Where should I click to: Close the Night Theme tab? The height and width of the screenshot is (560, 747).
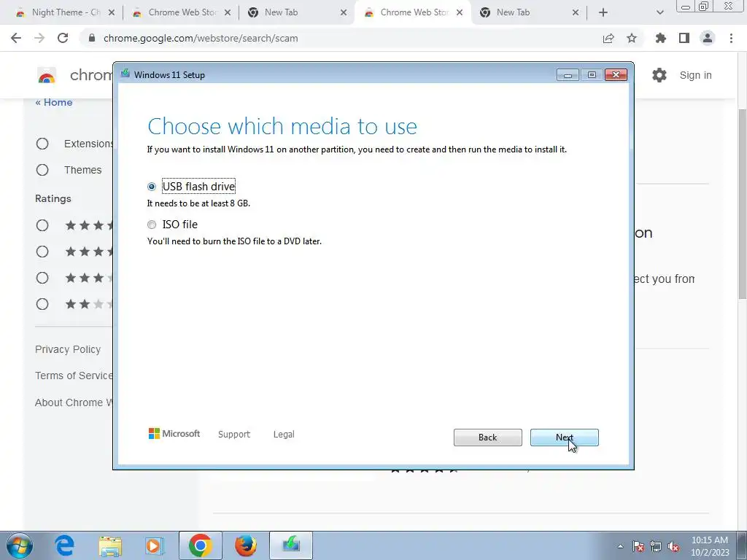pyautogui.click(x=112, y=13)
